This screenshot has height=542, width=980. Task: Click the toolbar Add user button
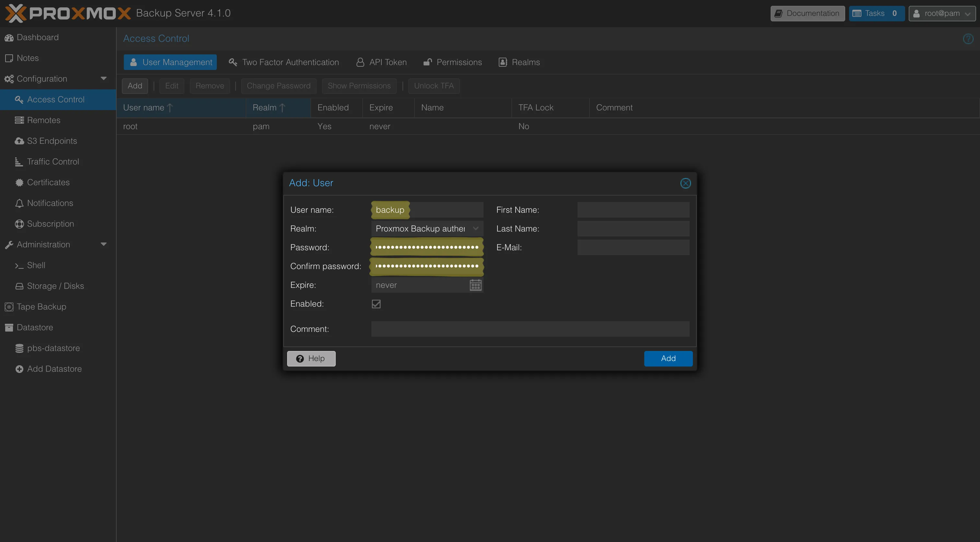click(x=135, y=86)
